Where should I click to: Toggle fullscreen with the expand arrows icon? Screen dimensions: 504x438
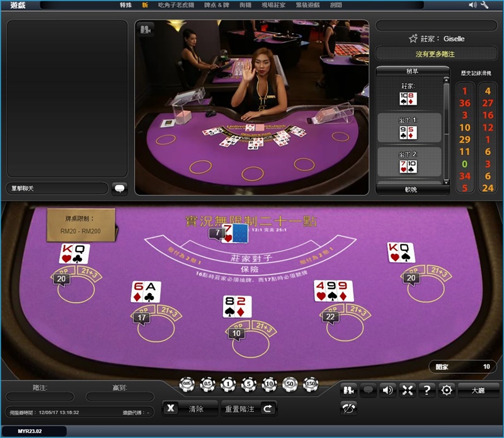tap(407, 390)
